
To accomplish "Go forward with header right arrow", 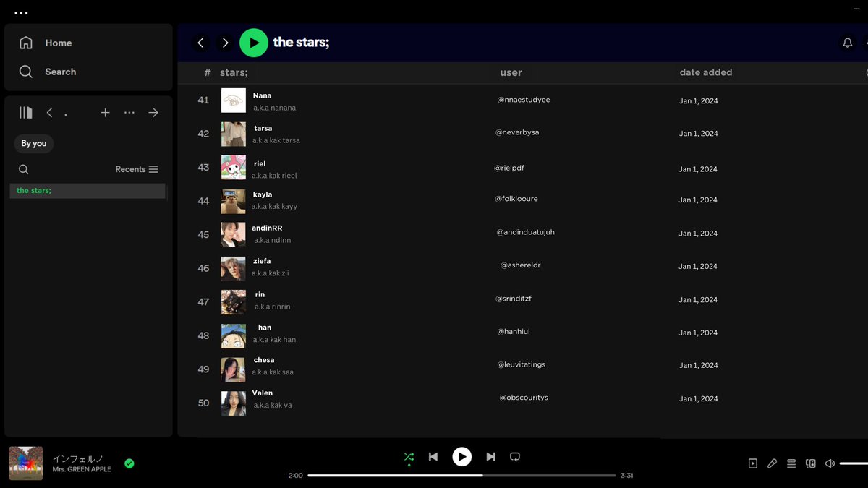I will (225, 43).
